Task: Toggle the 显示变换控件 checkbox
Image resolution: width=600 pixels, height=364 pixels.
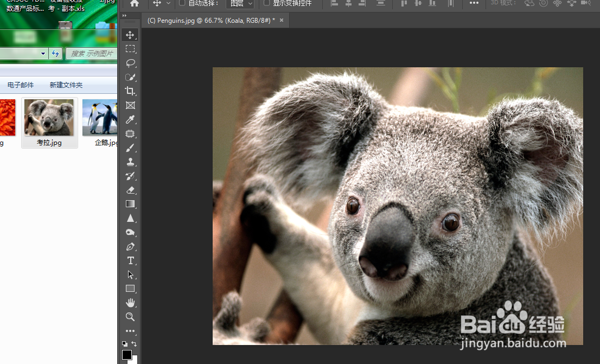Action: (x=266, y=3)
